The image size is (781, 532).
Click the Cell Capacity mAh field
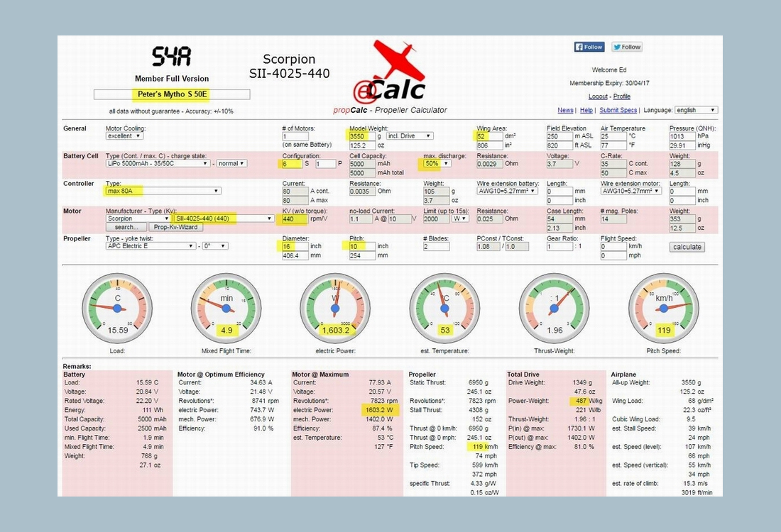point(362,163)
